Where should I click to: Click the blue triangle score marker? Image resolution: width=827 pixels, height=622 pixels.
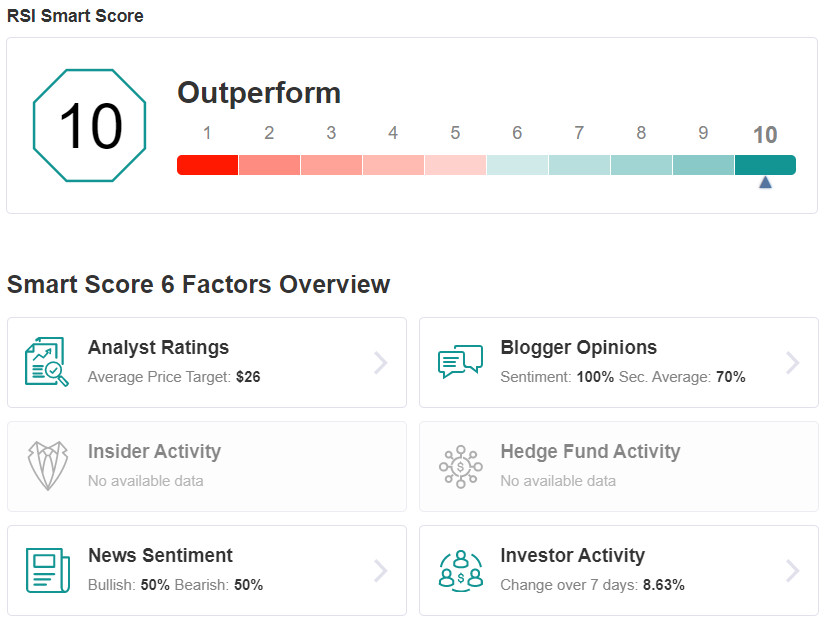pyautogui.click(x=765, y=183)
